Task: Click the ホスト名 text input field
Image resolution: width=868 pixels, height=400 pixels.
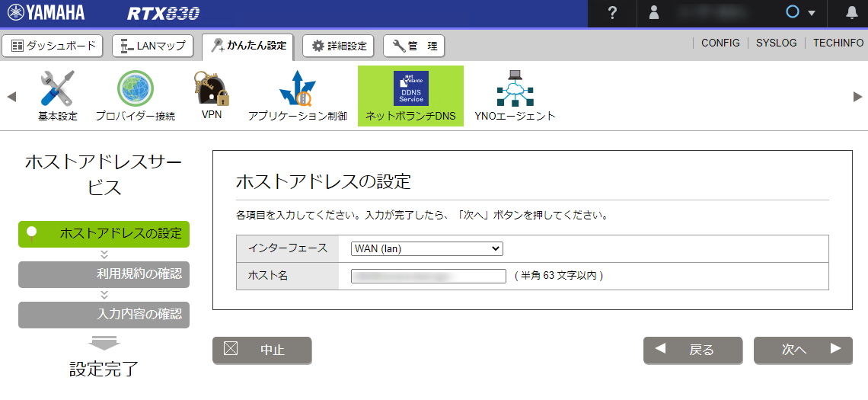Action: pyautogui.click(x=429, y=276)
